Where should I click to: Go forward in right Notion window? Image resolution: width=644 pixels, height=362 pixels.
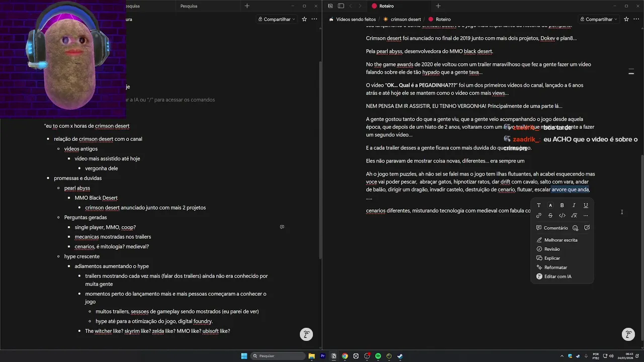[361, 6]
